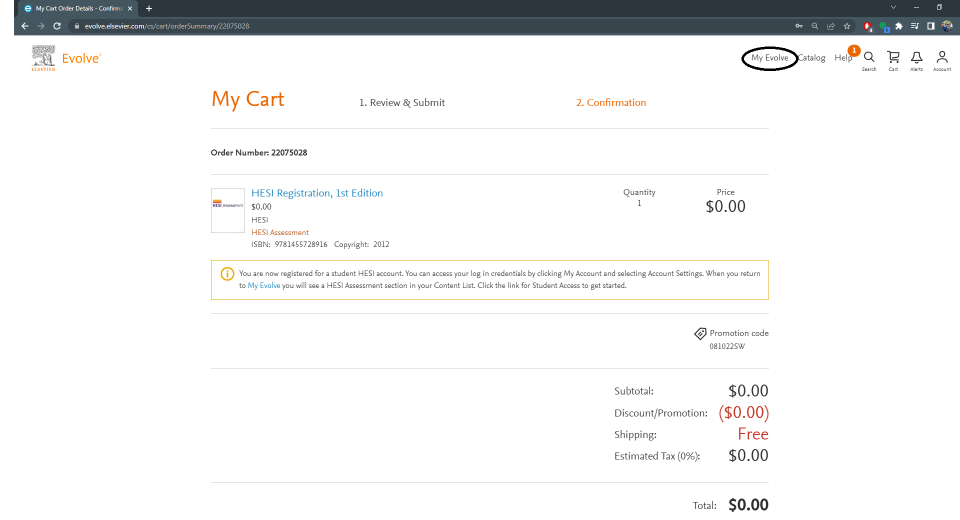Image resolution: width=960 pixels, height=520 pixels.
Task: Click the Quantity 1 value
Action: click(x=639, y=203)
